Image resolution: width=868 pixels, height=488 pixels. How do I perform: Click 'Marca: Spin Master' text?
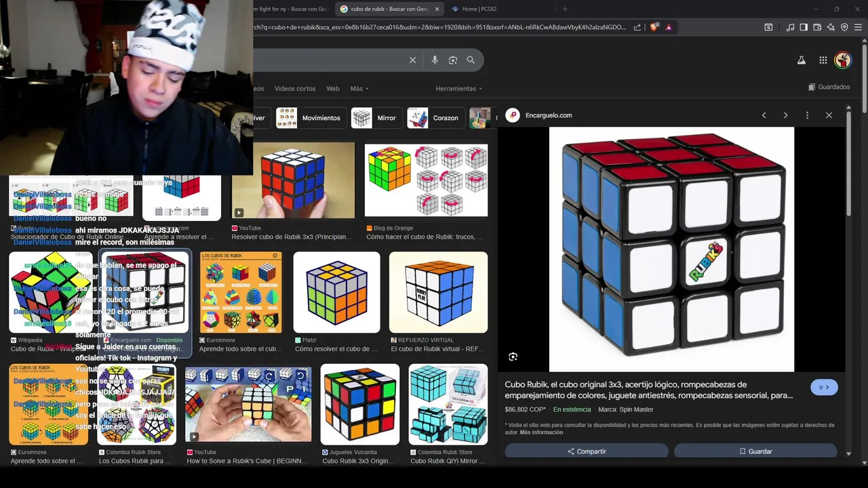[x=627, y=409]
